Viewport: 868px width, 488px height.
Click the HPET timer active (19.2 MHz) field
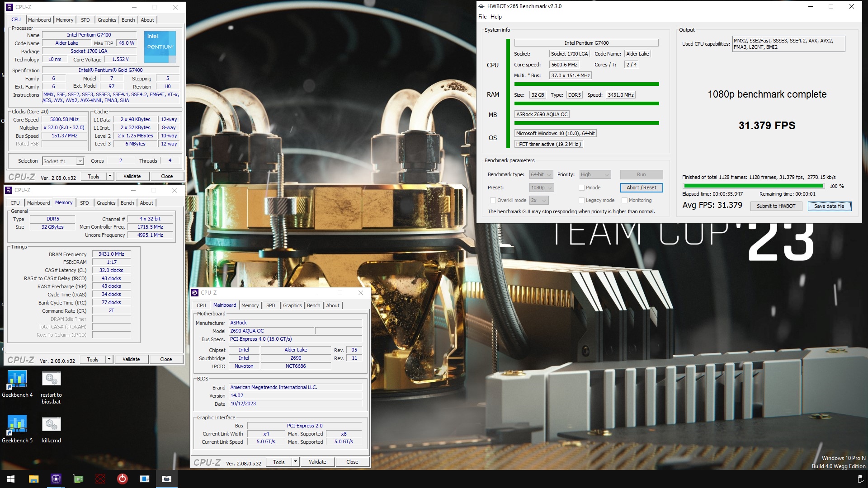(548, 144)
